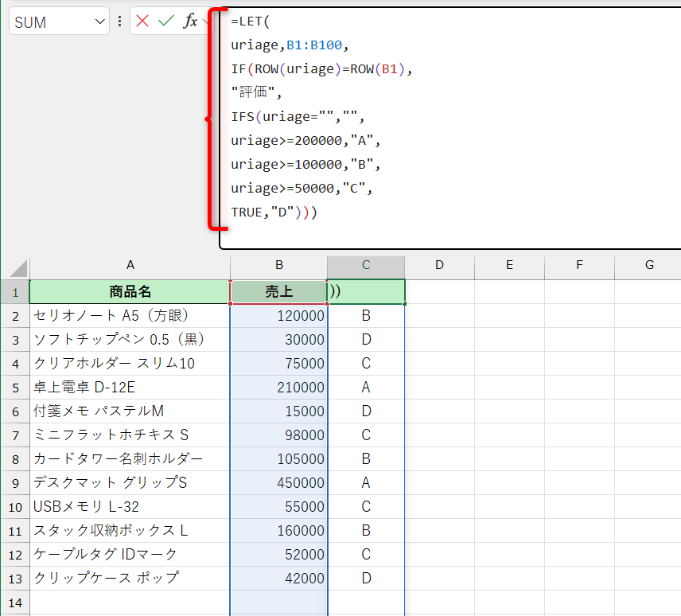Expand the Name Box function list
Viewport: 681px width, 616px height.
[x=99, y=21]
